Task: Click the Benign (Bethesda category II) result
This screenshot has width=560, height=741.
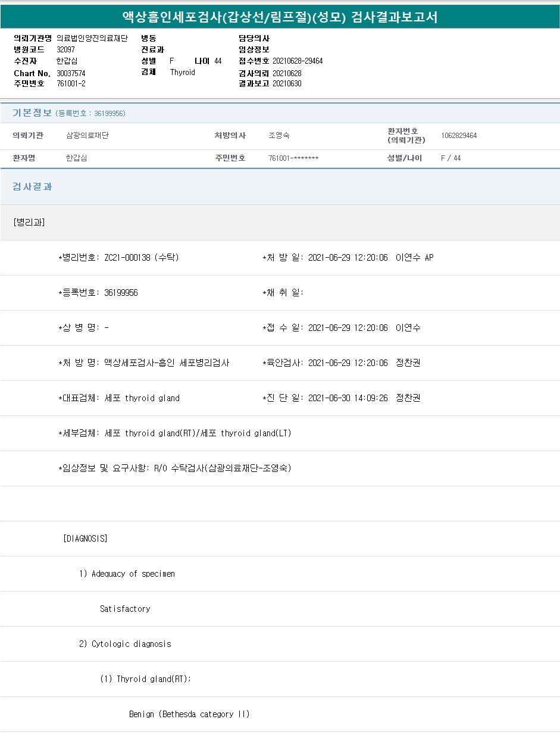Action: point(189,714)
